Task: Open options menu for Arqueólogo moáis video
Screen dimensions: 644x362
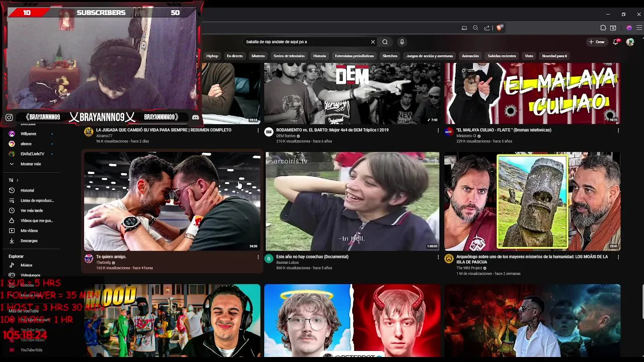Action: pyautogui.click(x=618, y=257)
